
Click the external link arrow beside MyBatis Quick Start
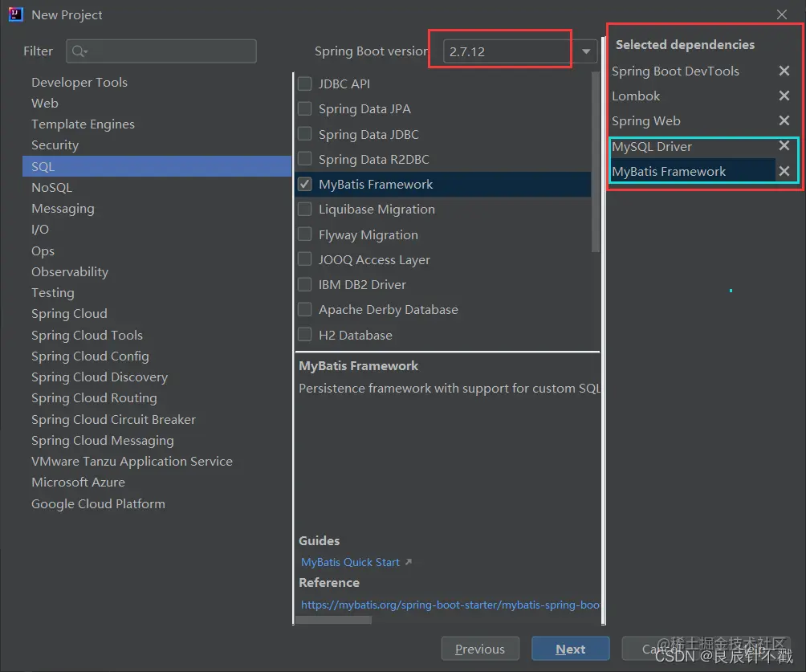click(409, 562)
